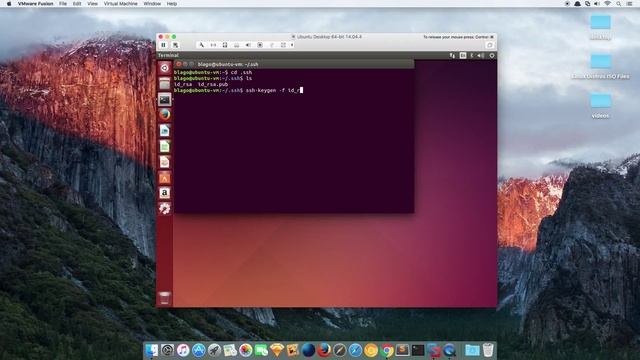Screen dimensions: 640x360
Task: Open LibreOffice Writer in the Ubuntu launcher
Action: [164, 131]
